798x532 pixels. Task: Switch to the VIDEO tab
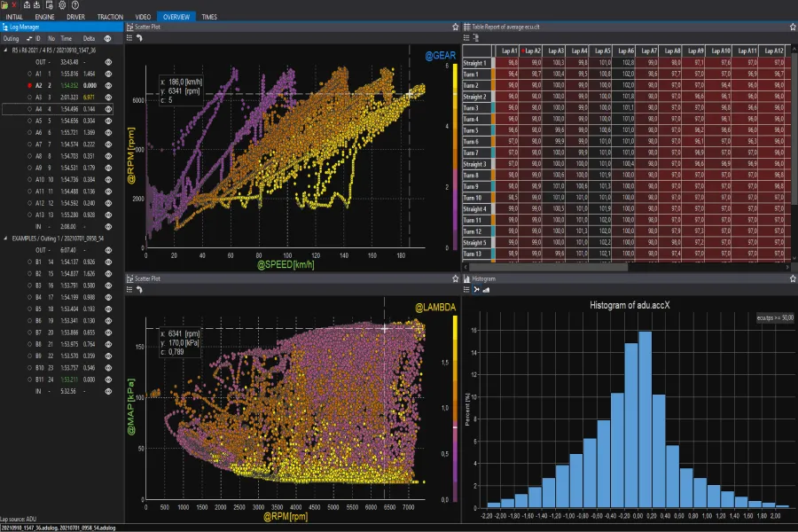pos(143,17)
